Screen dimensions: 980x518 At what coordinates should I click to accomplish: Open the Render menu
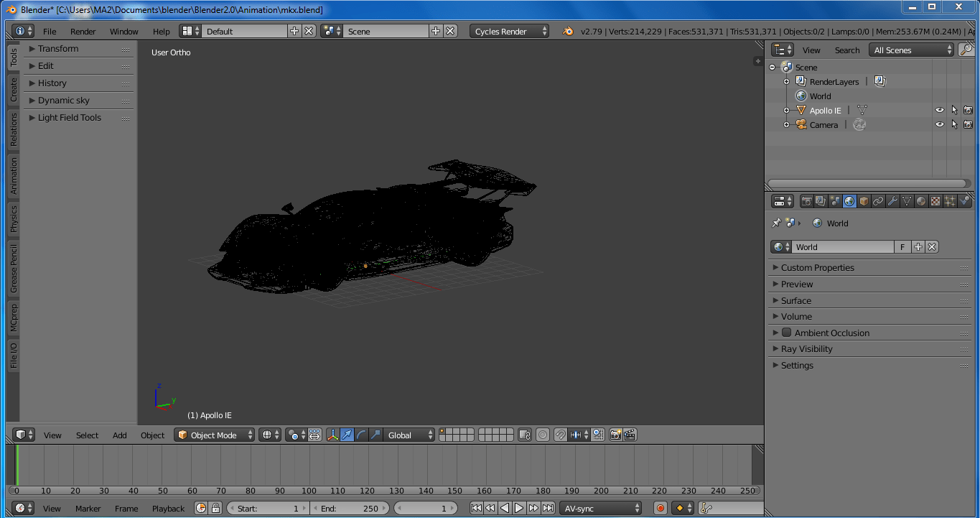click(x=83, y=31)
